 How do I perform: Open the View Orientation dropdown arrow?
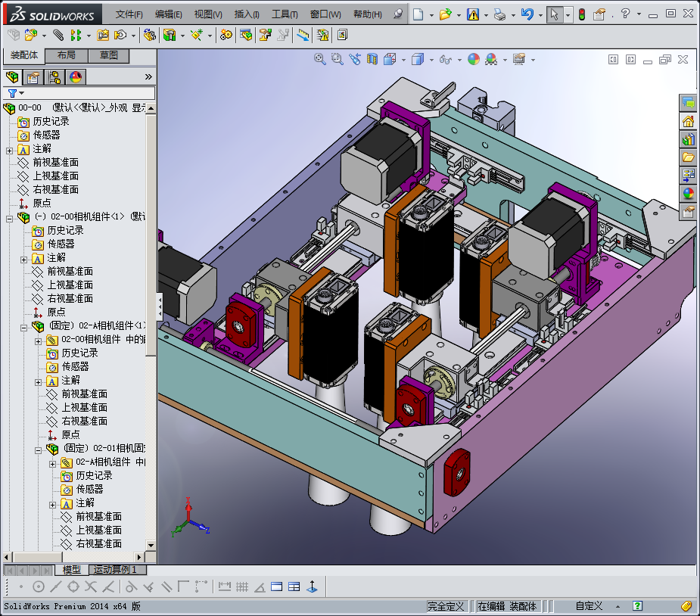[x=403, y=60]
